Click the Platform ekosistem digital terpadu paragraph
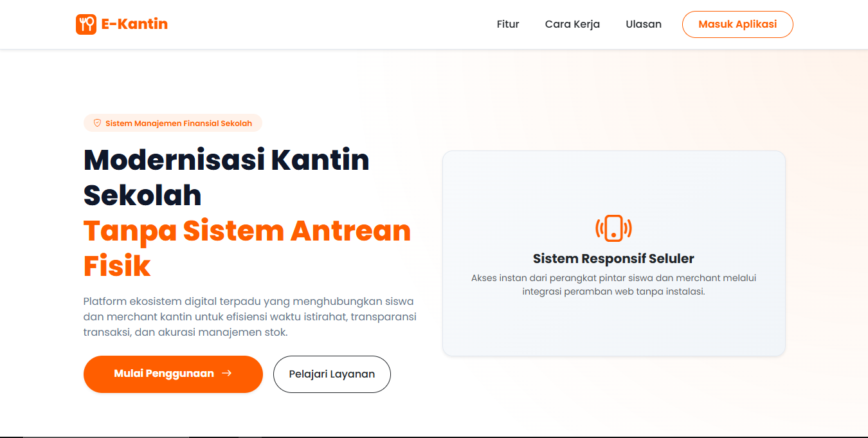This screenshot has width=868, height=438. 249,316
